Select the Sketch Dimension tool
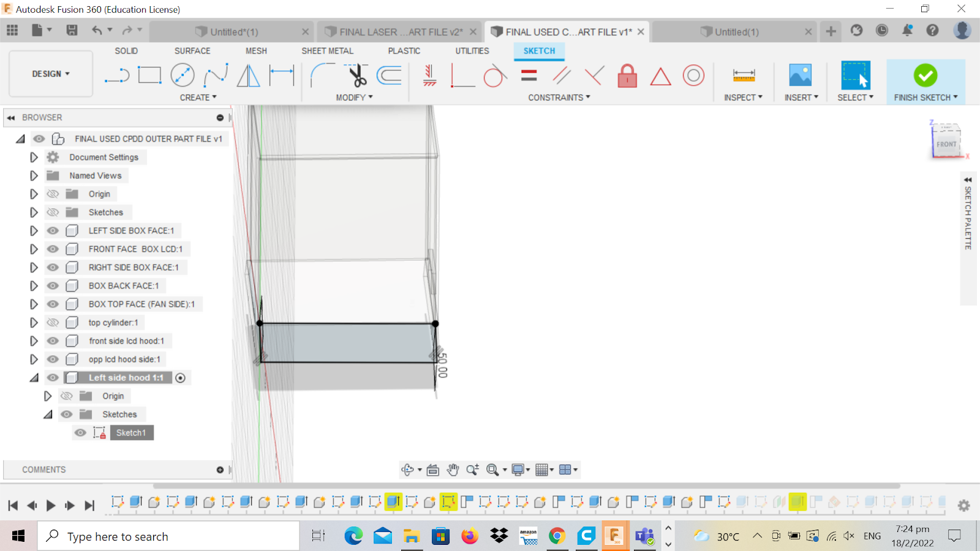This screenshot has width=980, height=551. tap(282, 76)
